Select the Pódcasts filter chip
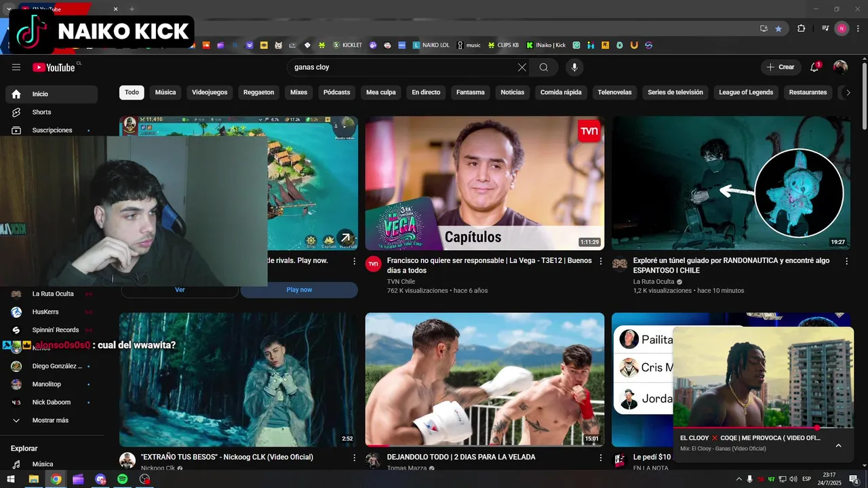Screen dimensions: 868x488 (336, 92)
